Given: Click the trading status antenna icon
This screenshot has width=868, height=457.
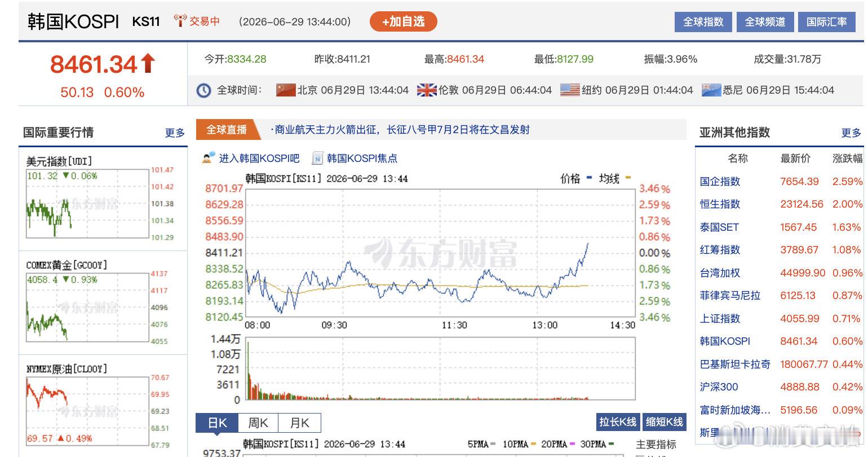Looking at the screenshot, I should (180, 21).
